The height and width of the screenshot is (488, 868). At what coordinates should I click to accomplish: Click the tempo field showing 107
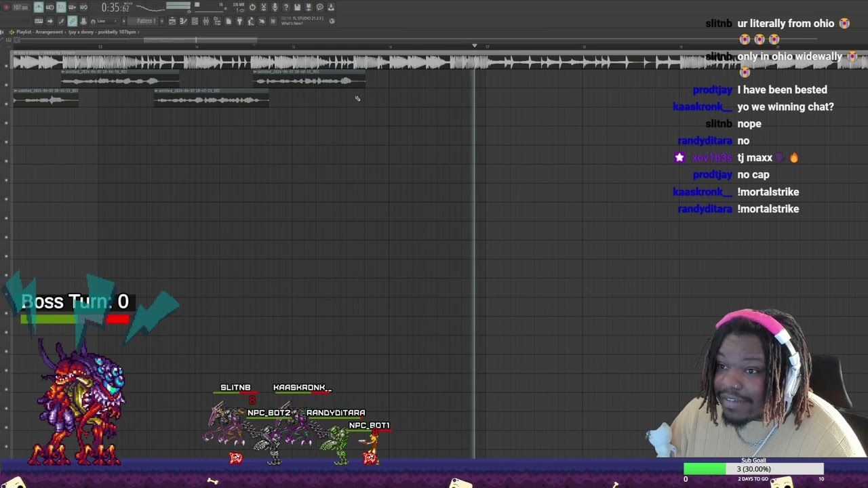(20, 7)
